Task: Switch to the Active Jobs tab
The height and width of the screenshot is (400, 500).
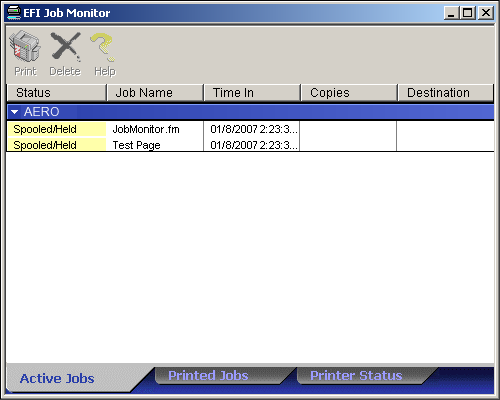Action: coord(57,379)
